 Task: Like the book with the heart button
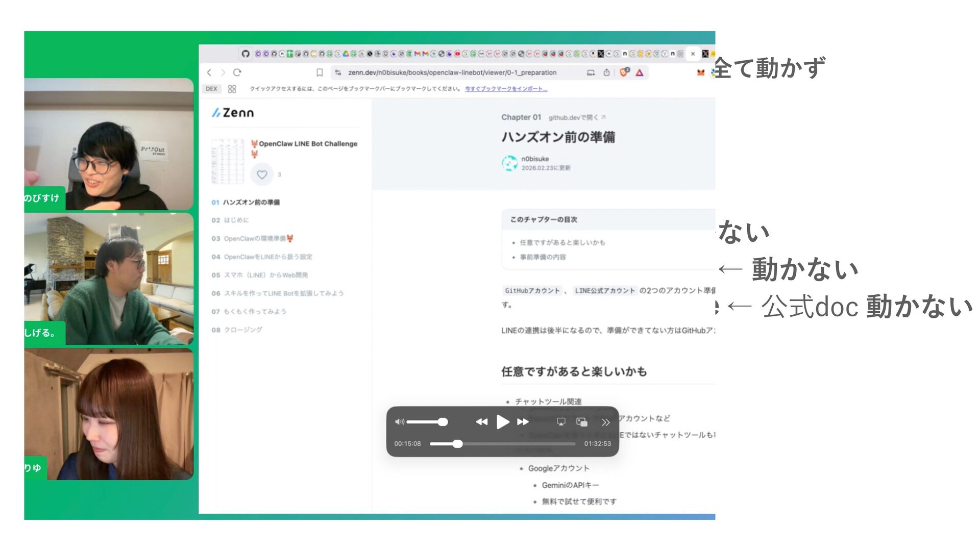click(262, 174)
